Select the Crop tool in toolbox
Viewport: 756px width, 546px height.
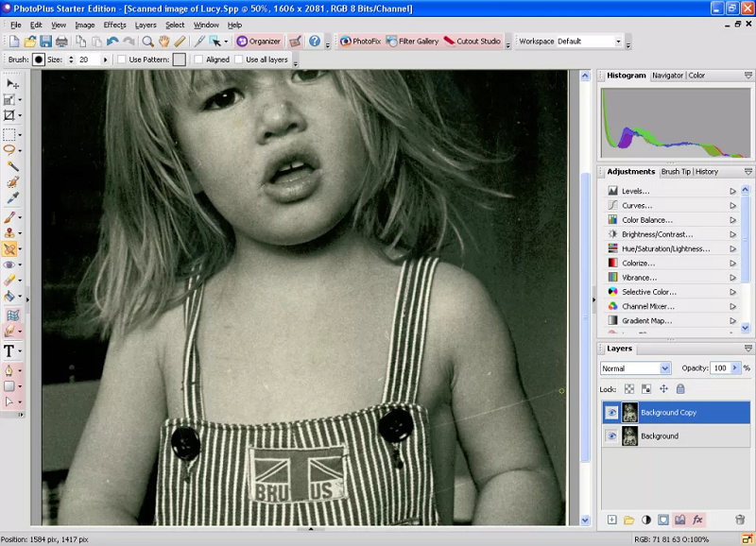(x=10, y=114)
